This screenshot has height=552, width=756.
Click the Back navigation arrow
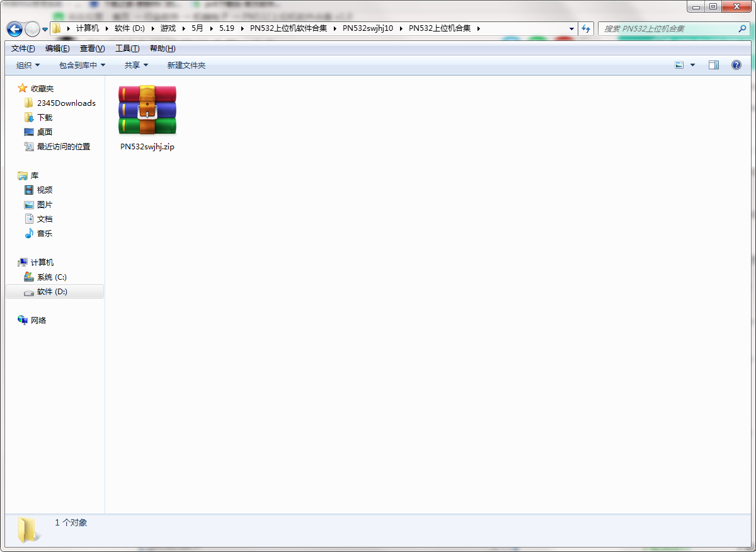[14, 29]
